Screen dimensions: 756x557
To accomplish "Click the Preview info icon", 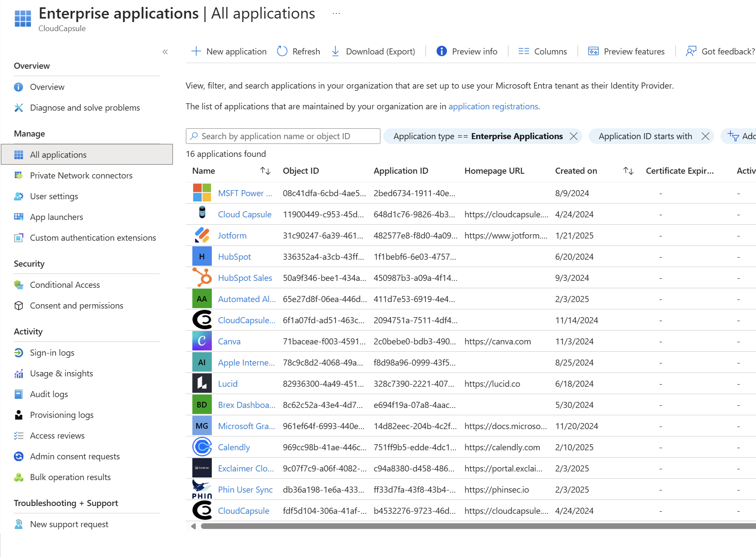I will [x=442, y=51].
